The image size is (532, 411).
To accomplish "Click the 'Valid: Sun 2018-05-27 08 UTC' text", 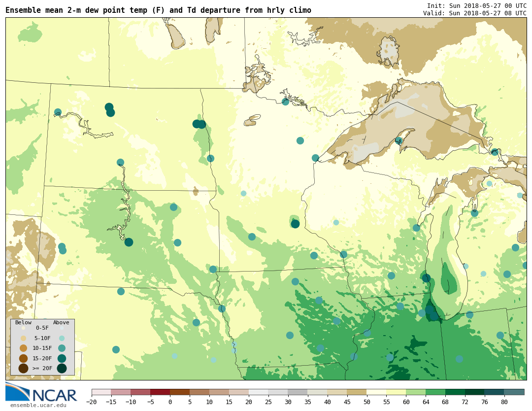I will pyautogui.click(x=475, y=13).
